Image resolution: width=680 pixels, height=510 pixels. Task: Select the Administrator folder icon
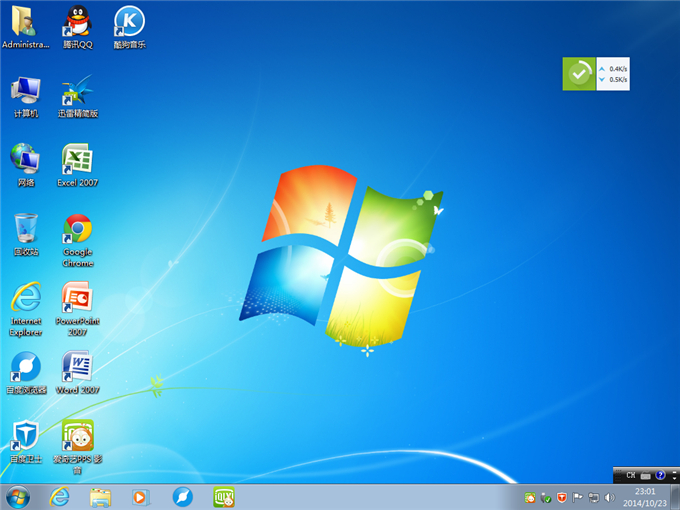(x=26, y=22)
